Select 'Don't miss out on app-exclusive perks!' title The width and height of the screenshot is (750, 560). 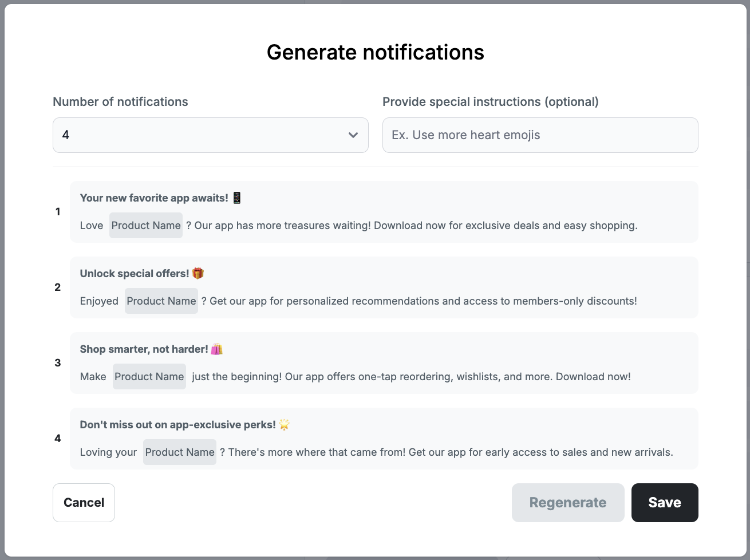(x=177, y=425)
